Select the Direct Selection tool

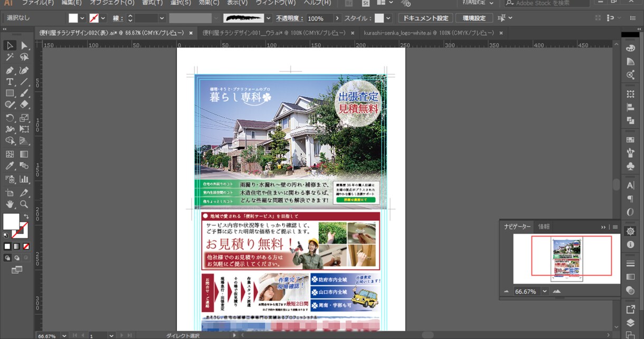click(24, 45)
